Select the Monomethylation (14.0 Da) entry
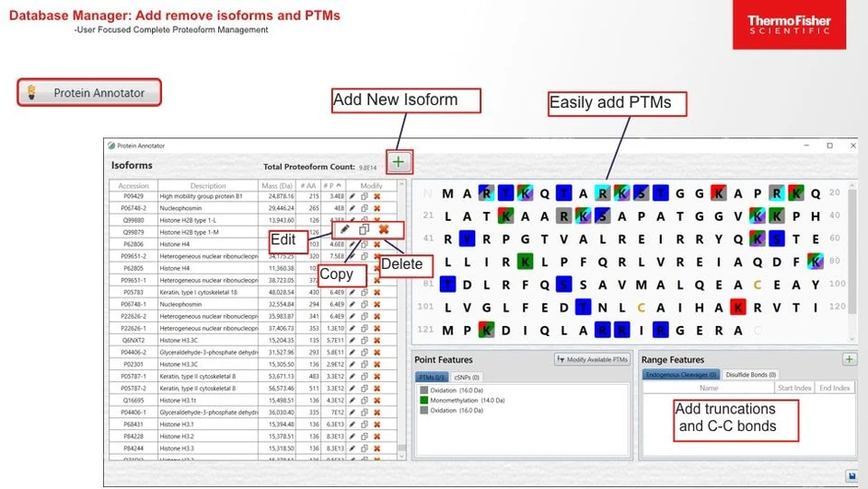The width and height of the screenshot is (868, 489). tap(468, 401)
